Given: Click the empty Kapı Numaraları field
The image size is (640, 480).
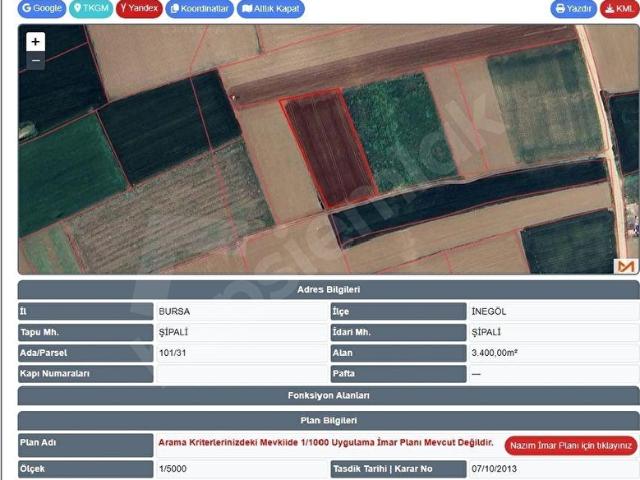Looking at the screenshot, I should tap(242, 373).
